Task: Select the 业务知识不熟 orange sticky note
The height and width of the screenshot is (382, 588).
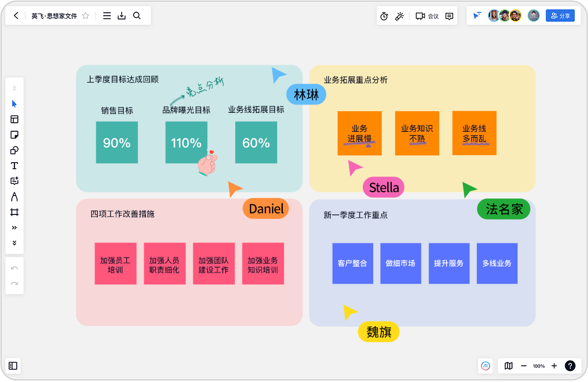Action: [417, 133]
